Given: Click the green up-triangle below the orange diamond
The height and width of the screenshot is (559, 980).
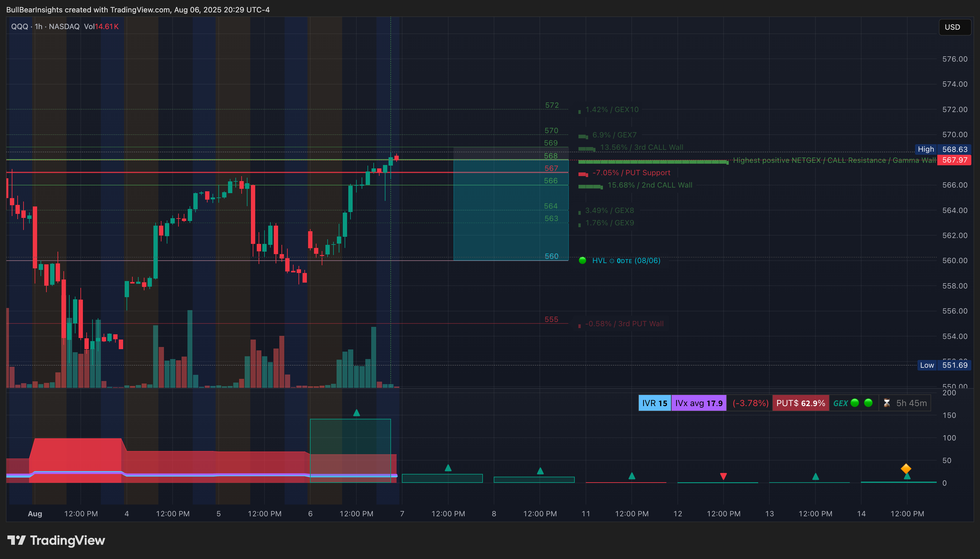Looking at the screenshot, I should coord(907,476).
